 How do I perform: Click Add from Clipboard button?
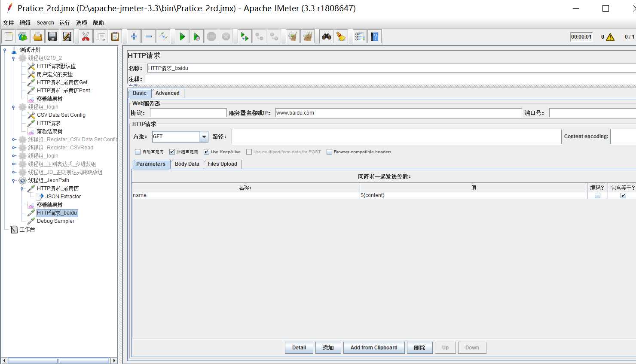[x=374, y=348]
